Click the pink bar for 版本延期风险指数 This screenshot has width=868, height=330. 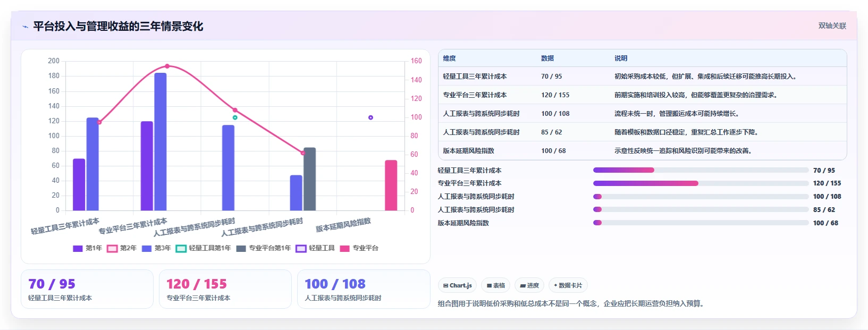[x=391, y=185]
